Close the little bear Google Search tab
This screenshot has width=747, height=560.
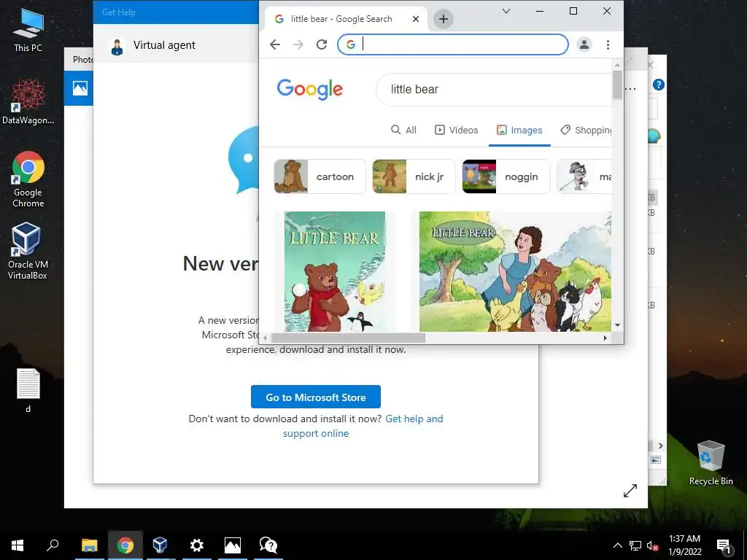[416, 19]
